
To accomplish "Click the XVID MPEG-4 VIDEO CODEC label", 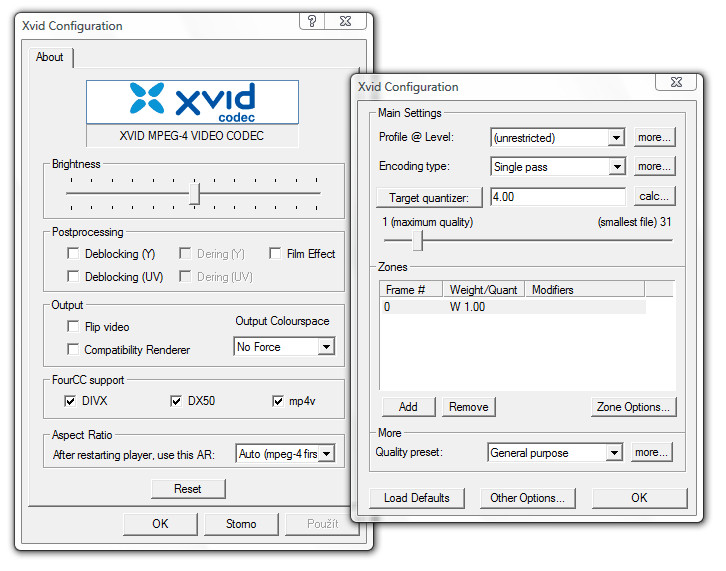I will coord(192,136).
